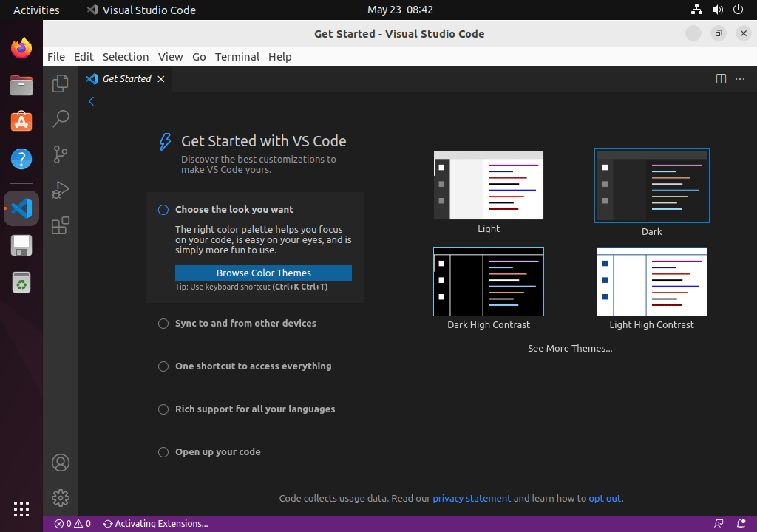
Task: Open More Actions with the ellipsis button
Action: point(740,78)
